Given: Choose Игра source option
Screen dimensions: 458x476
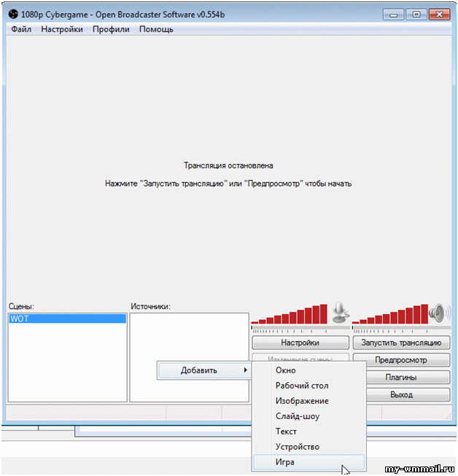Looking at the screenshot, I should coord(309,462).
